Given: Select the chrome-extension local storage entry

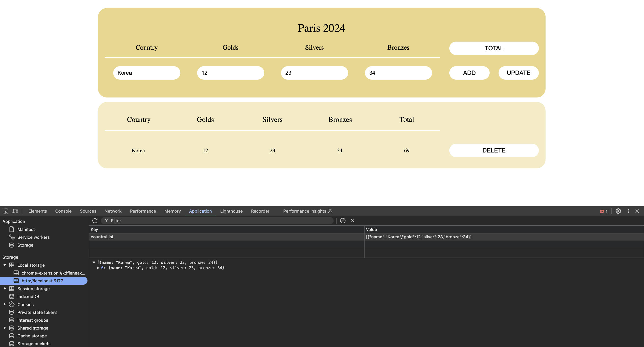Looking at the screenshot, I should click(53, 273).
